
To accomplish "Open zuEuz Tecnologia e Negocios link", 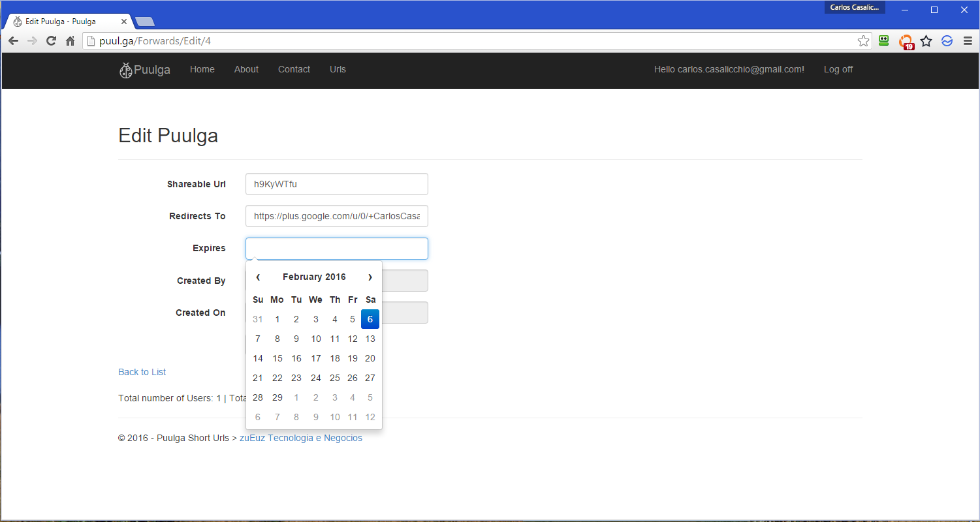I will point(300,438).
